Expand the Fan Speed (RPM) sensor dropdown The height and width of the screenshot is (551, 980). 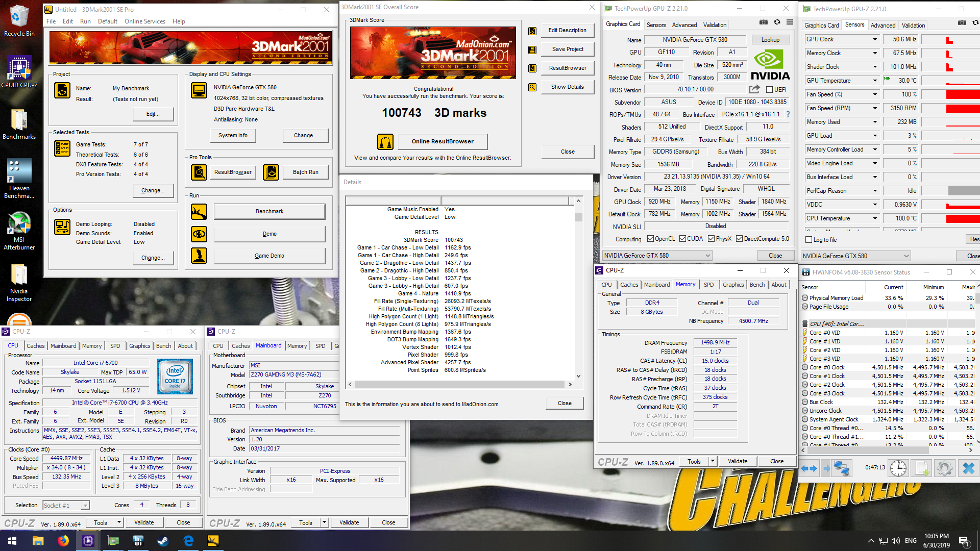tap(875, 108)
